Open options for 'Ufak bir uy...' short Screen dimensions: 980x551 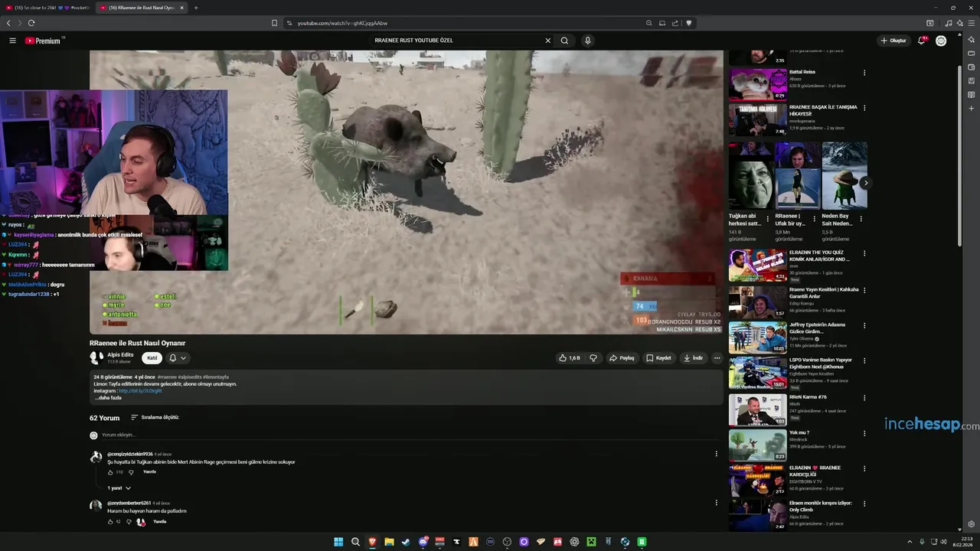pyautogui.click(x=815, y=218)
